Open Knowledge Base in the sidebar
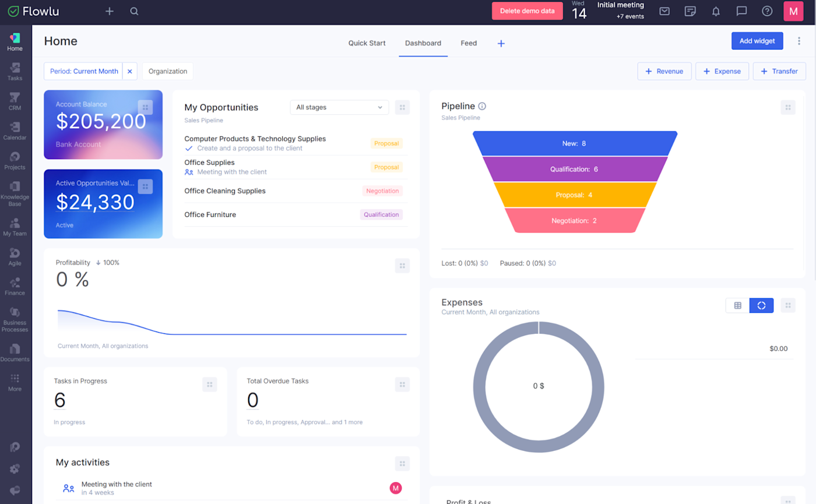The width and height of the screenshot is (816, 504). (15, 194)
